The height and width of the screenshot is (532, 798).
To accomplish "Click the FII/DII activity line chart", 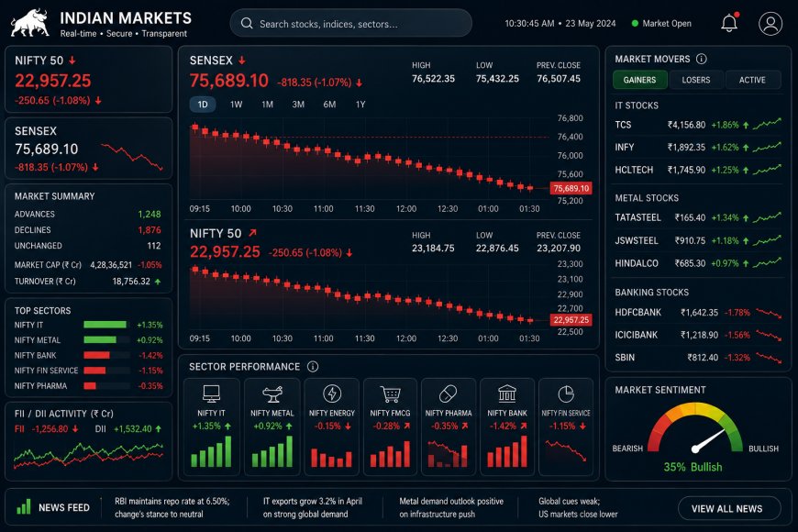I will pyautogui.click(x=89, y=455).
